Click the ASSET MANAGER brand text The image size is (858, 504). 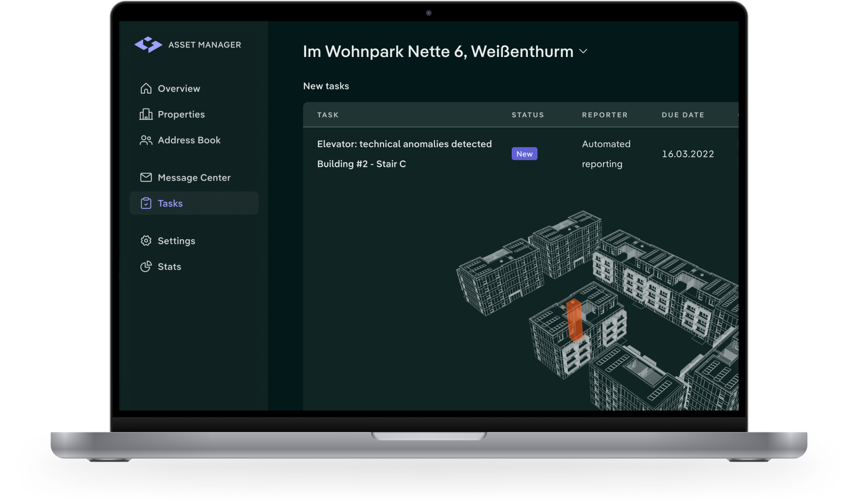[205, 45]
